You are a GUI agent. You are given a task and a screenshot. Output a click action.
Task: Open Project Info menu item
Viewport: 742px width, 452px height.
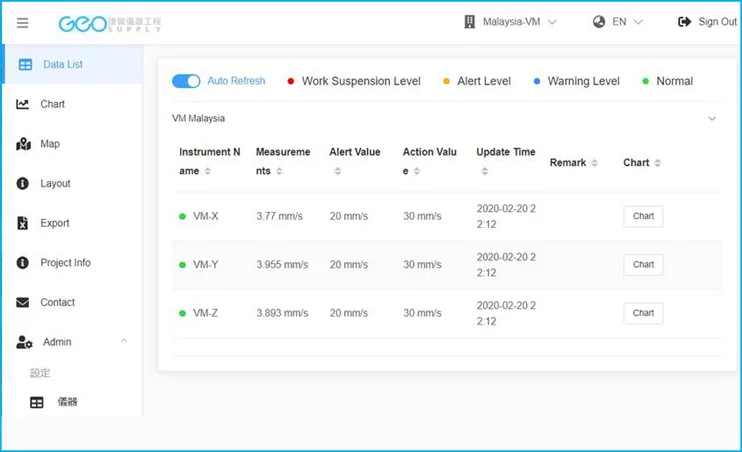click(x=65, y=263)
